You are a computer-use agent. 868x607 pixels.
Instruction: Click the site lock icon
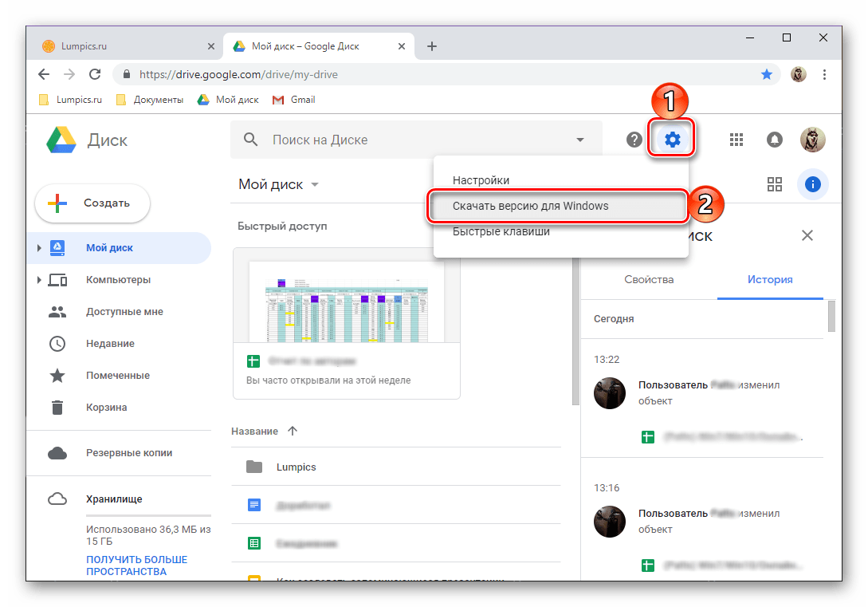click(x=127, y=74)
